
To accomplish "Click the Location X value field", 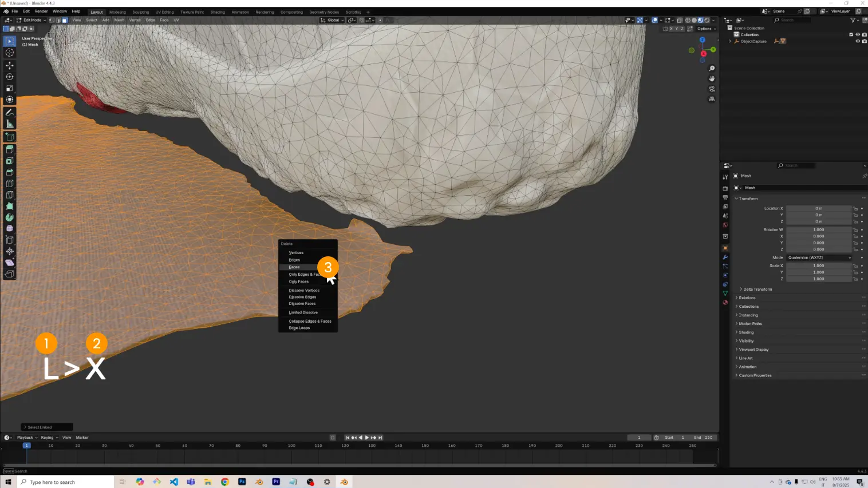I will [818, 208].
